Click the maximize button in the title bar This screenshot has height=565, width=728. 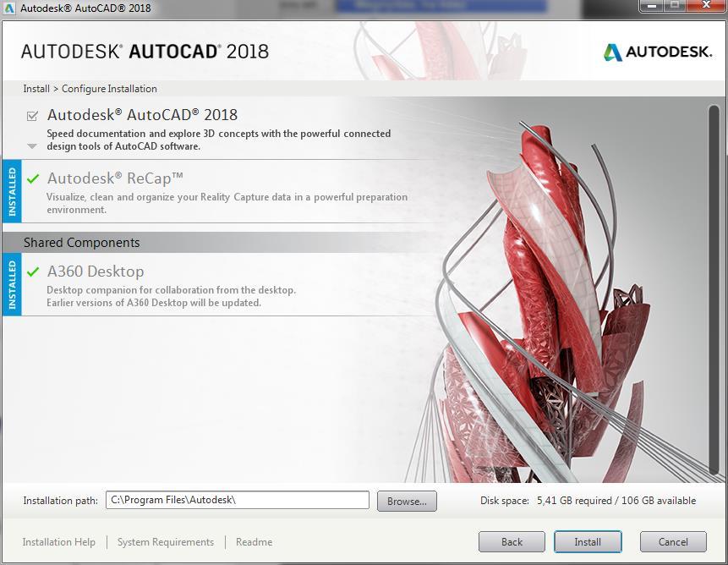[x=676, y=6]
